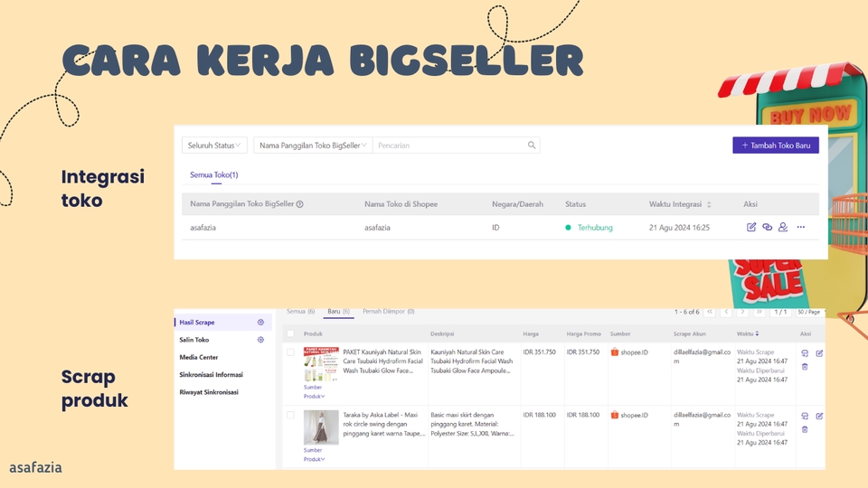Click the Deskripsi text for Kauniyah Natural Skin Care
868x488 pixels.
coord(472,361)
